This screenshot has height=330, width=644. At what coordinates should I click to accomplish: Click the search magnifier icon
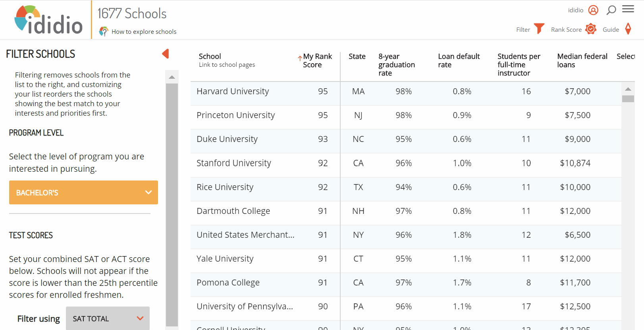[611, 10]
